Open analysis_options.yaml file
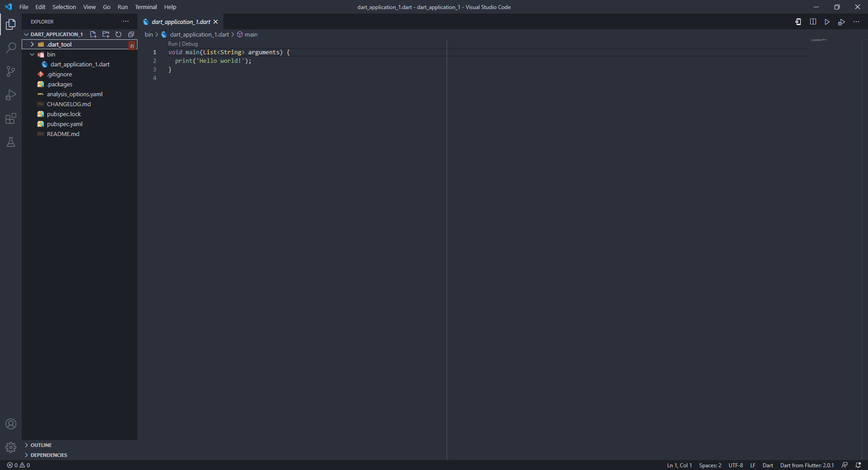Viewport: 868px width, 470px height. click(80, 94)
